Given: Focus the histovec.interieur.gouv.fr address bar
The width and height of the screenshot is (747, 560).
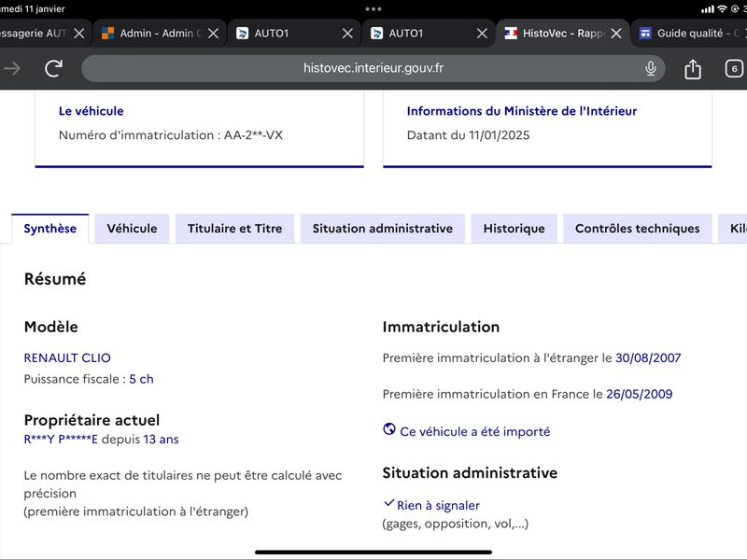Looking at the screenshot, I should tap(373, 68).
